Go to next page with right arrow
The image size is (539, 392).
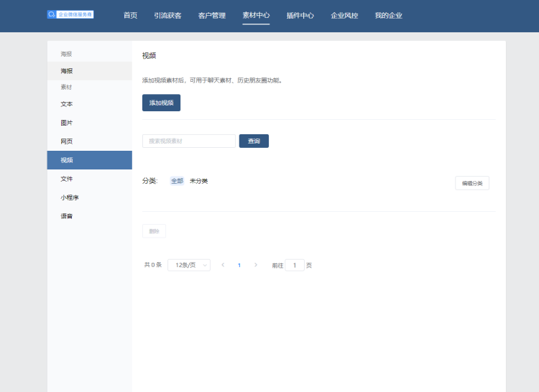click(x=256, y=265)
